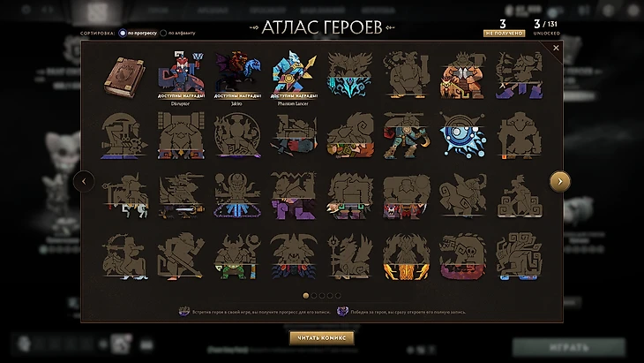Open the Disruptor hero entry
The image size is (644, 363).
[x=181, y=76]
